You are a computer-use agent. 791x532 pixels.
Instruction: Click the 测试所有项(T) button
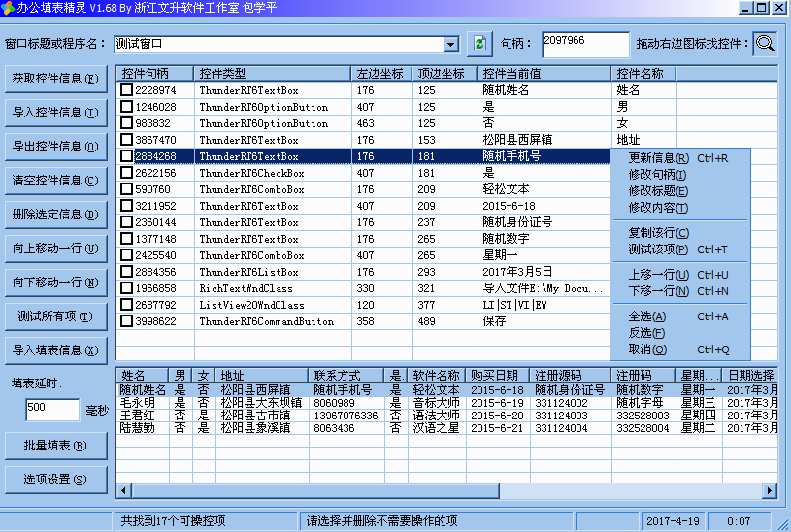56,316
